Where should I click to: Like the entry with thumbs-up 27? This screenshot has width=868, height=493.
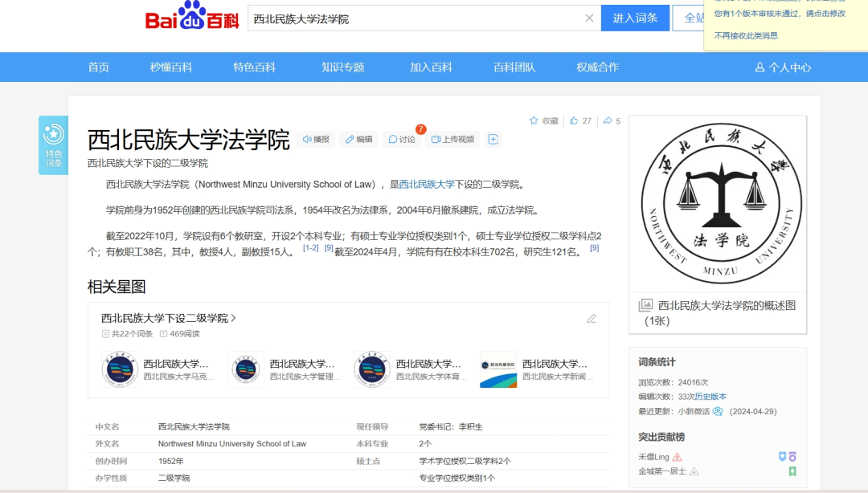click(580, 120)
